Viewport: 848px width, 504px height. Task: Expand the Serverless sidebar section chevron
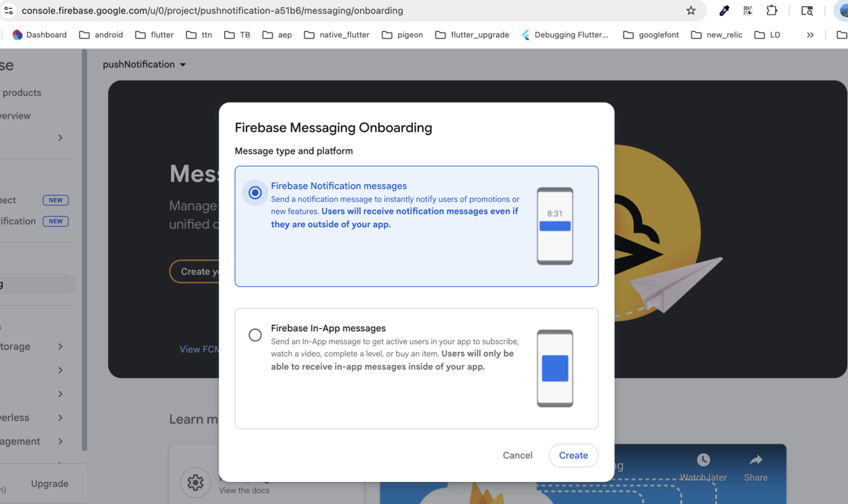click(x=60, y=418)
